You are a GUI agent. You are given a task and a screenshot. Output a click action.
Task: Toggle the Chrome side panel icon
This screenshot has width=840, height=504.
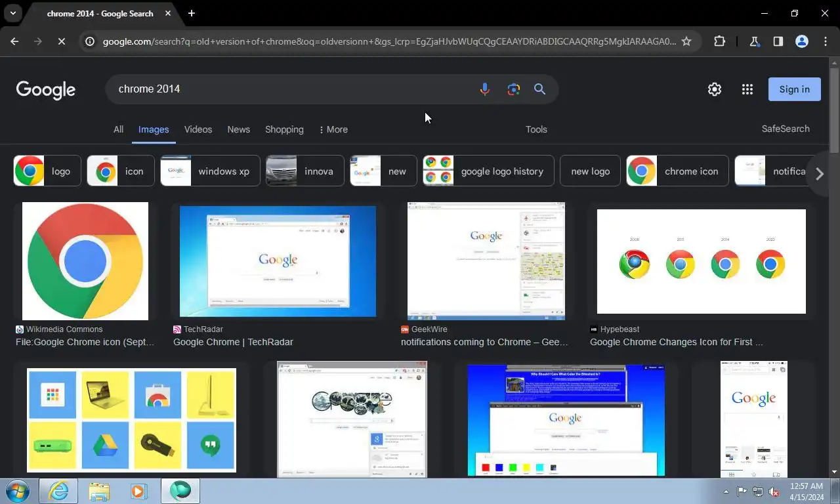pyautogui.click(x=778, y=41)
